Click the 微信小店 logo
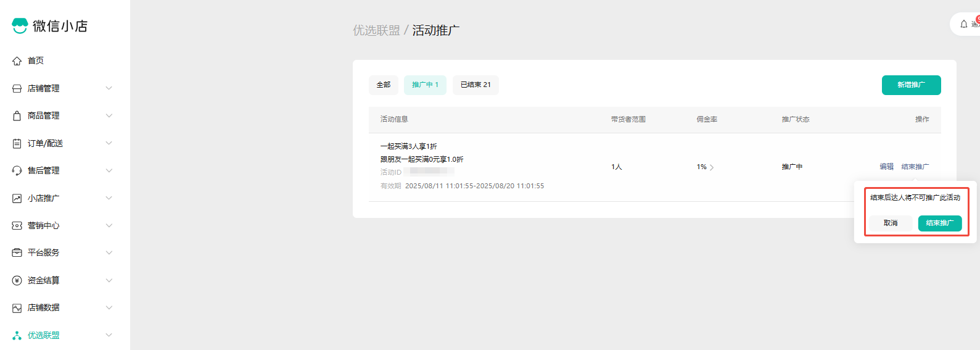This screenshot has height=350, width=980. (x=20, y=26)
